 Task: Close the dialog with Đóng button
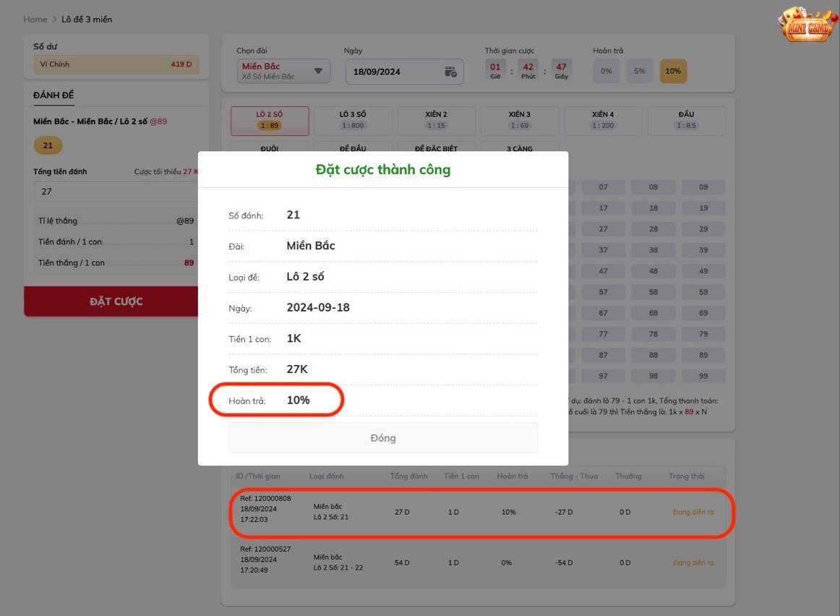tap(382, 437)
